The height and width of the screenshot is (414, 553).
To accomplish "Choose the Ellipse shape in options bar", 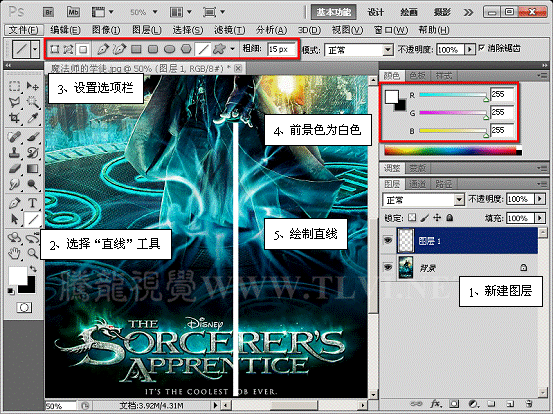I will tap(170, 49).
